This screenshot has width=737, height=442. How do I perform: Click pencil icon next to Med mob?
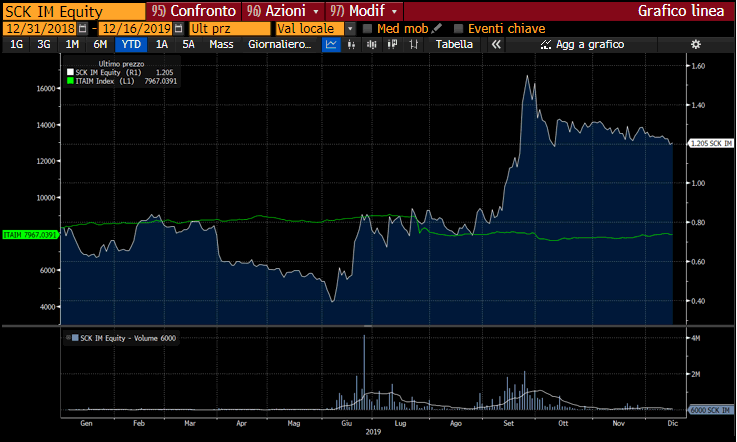click(437, 28)
